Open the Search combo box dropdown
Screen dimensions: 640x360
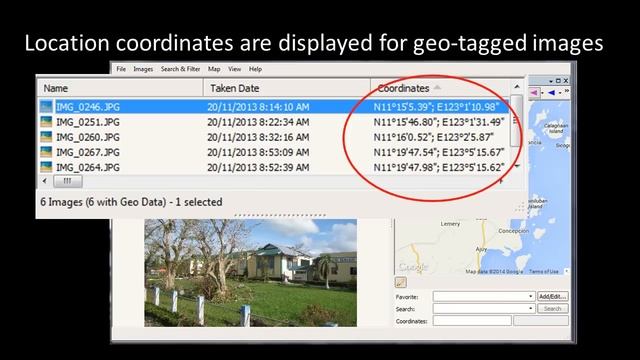530,309
